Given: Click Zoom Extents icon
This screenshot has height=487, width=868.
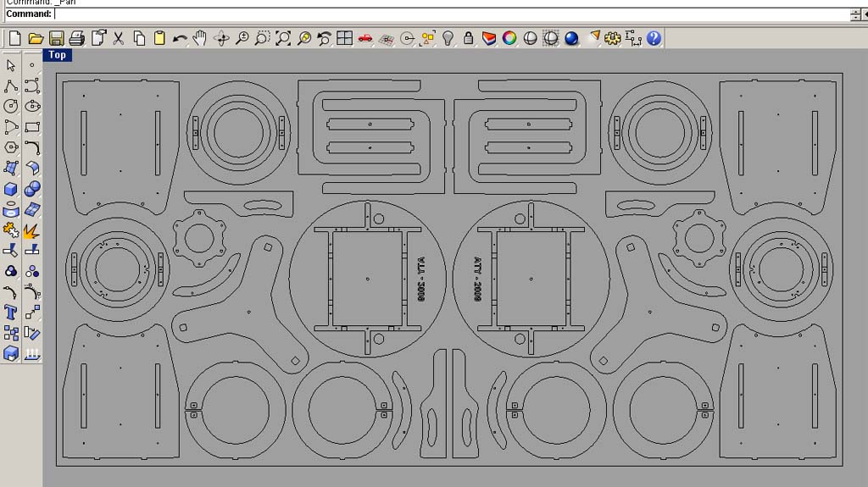Looking at the screenshot, I should tap(283, 38).
